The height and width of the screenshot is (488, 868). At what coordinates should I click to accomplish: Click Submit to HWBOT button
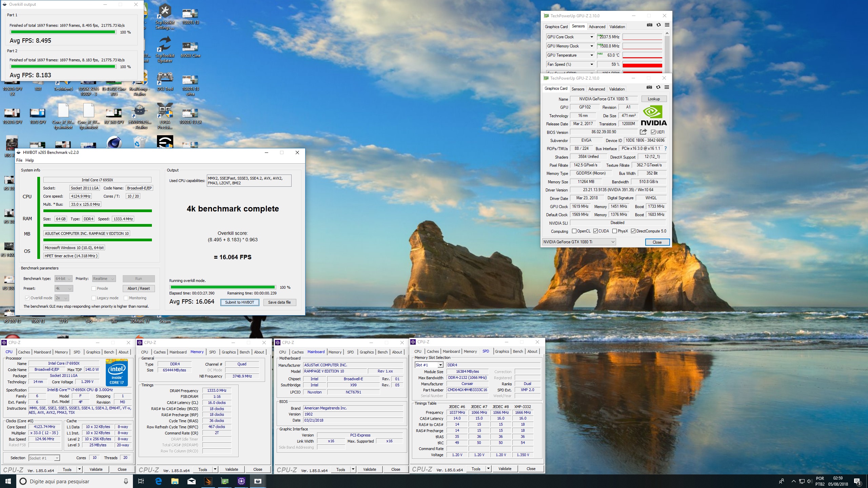click(240, 302)
